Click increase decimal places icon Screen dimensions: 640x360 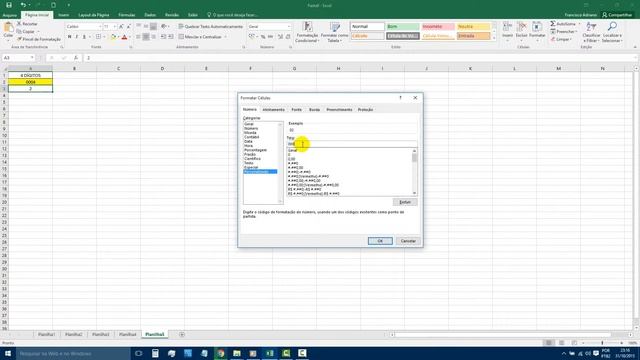click(280, 37)
